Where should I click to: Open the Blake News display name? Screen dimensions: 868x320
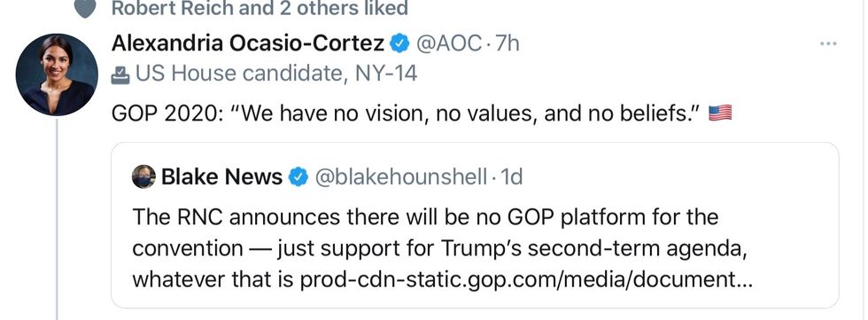[x=222, y=177]
